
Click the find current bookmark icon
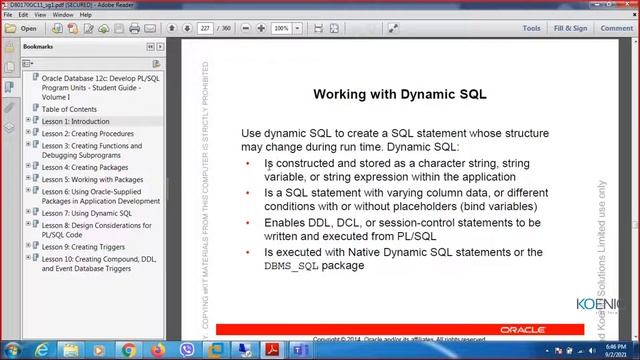(x=156, y=64)
